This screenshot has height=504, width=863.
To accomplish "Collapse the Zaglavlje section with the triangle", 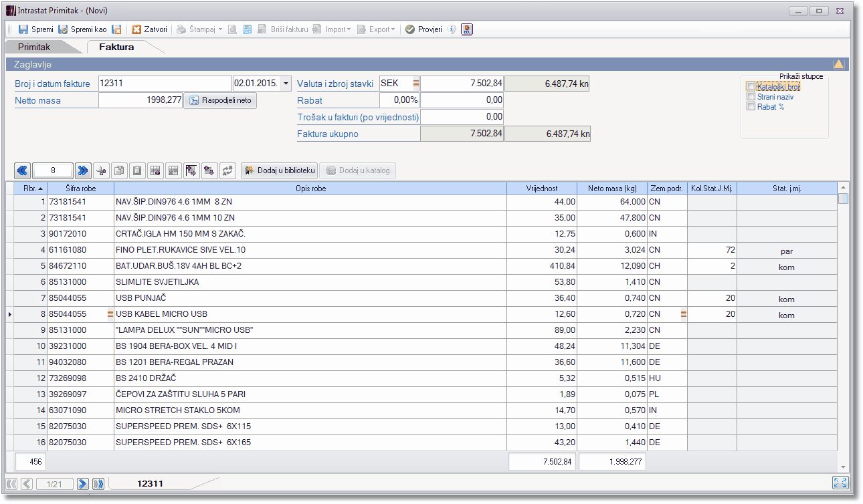I will 839,64.
